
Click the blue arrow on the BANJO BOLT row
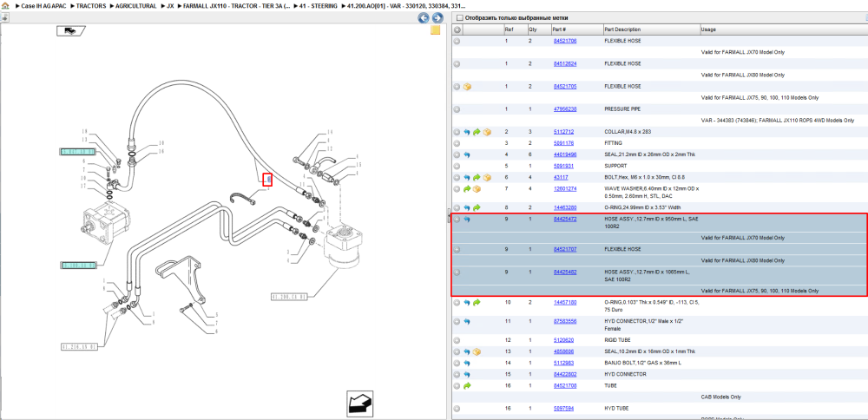pyautogui.click(x=467, y=363)
